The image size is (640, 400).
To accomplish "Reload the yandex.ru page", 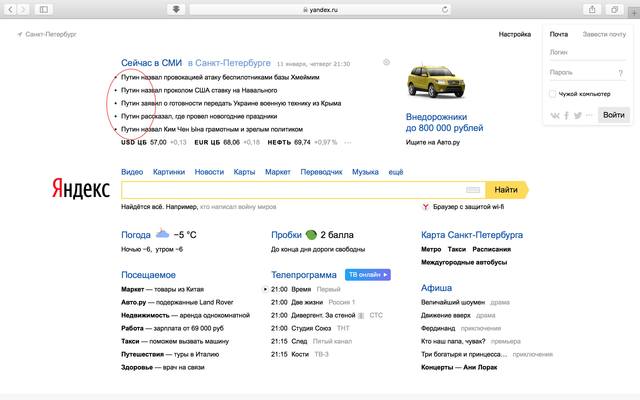I will pyautogui.click(x=444, y=9).
